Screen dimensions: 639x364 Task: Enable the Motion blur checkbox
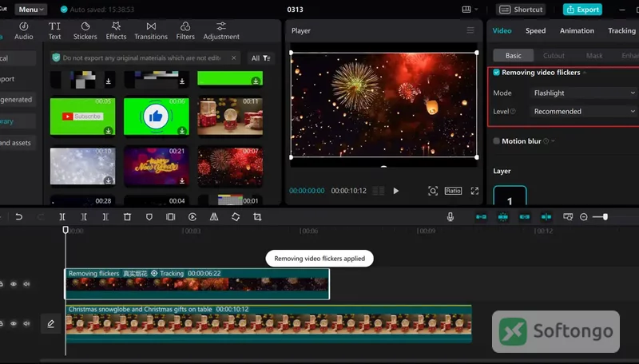pyautogui.click(x=496, y=141)
